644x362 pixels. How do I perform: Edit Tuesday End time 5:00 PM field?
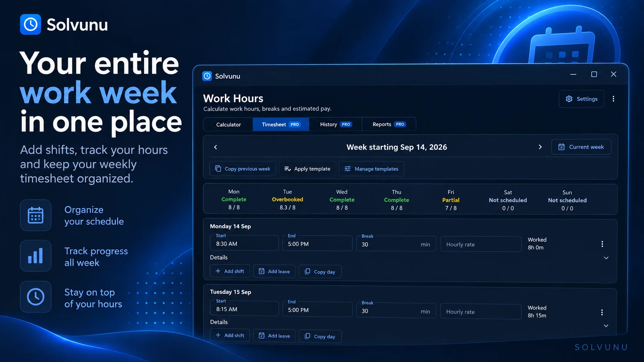point(317,310)
